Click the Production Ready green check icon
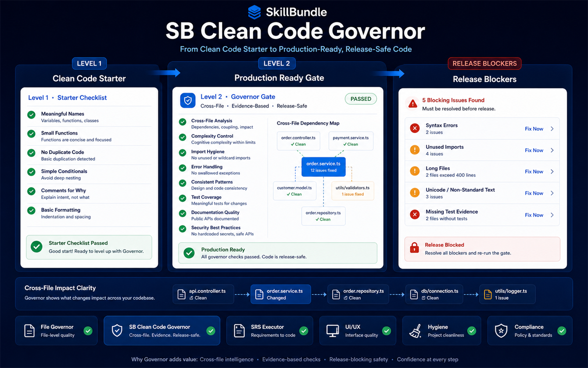588x368 pixels. point(189,253)
